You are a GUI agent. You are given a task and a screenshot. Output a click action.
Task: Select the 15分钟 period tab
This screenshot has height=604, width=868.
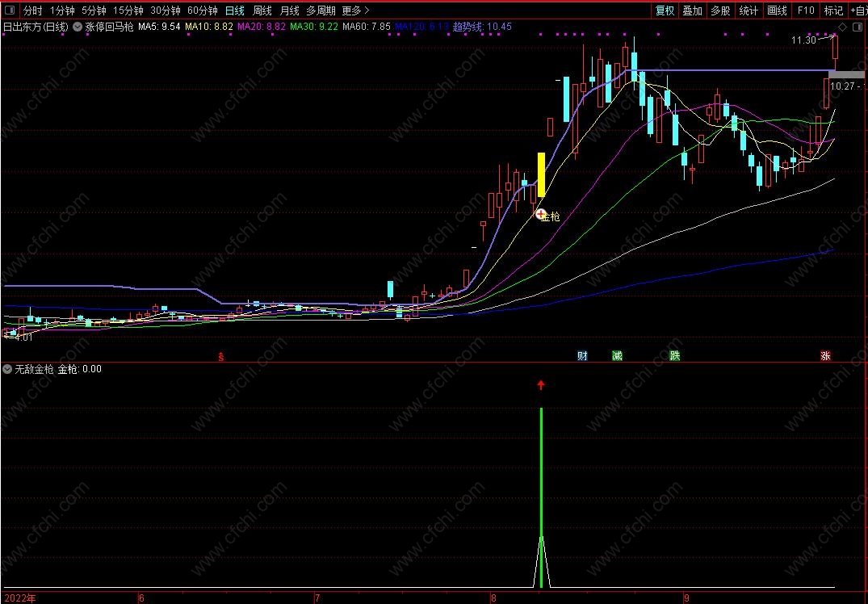128,10
